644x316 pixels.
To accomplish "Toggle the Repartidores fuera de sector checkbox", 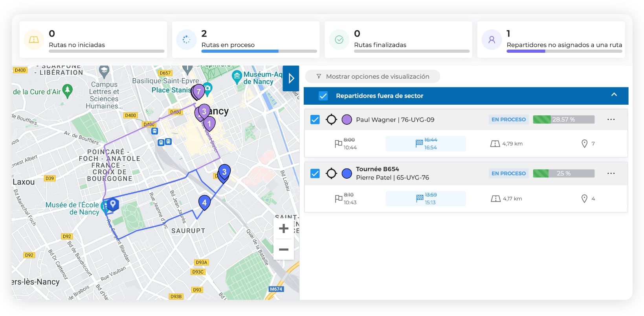I will pyautogui.click(x=323, y=96).
